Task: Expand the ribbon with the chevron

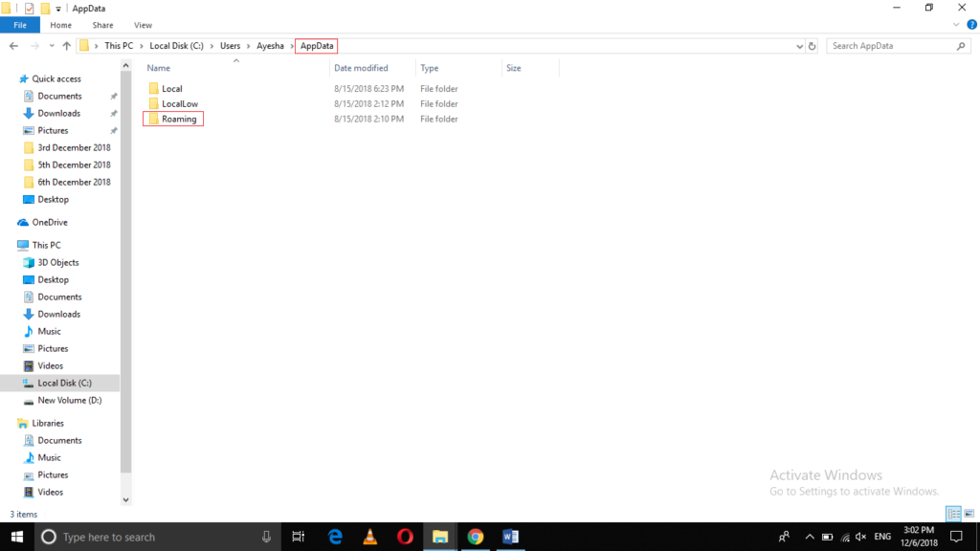Action: point(955,25)
